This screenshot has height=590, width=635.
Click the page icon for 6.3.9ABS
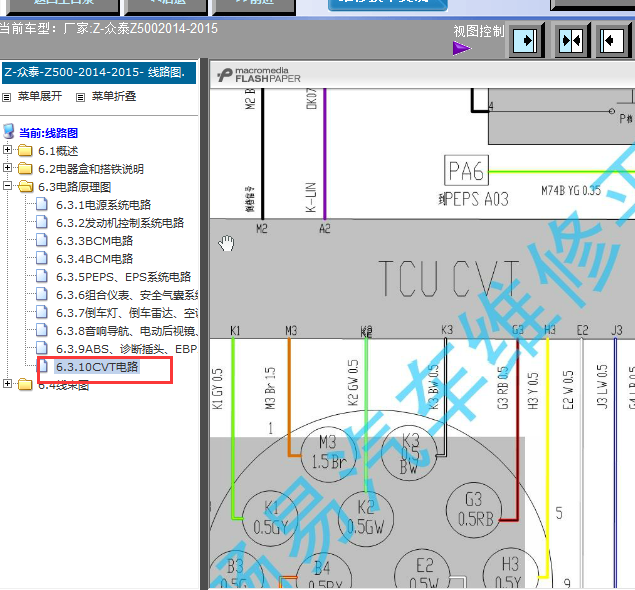(x=42, y=348)
